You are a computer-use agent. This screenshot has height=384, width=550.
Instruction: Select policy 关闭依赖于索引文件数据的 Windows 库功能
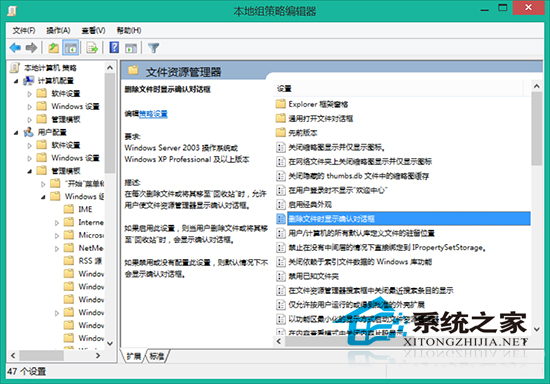354,262
